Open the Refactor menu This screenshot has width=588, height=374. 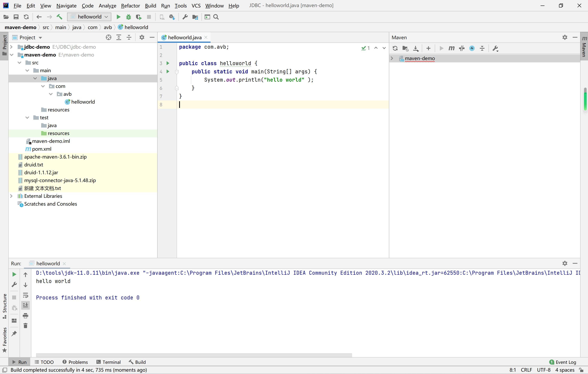coord(130,6)
